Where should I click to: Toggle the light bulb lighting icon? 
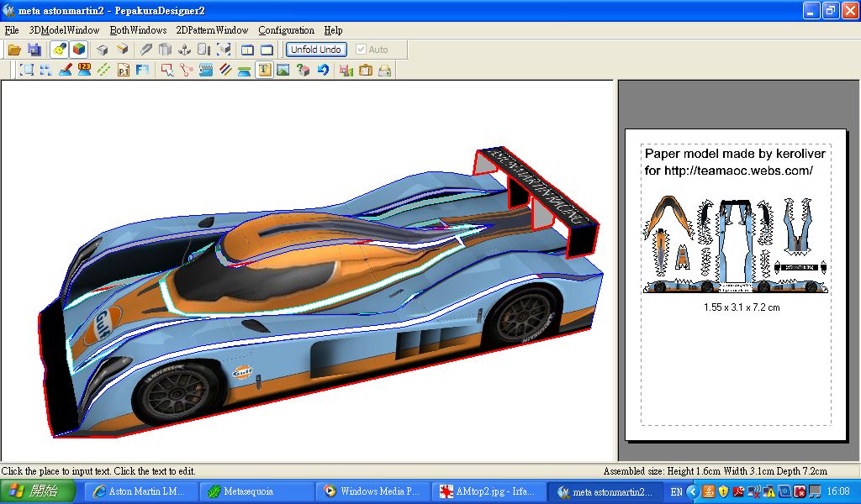59,50
